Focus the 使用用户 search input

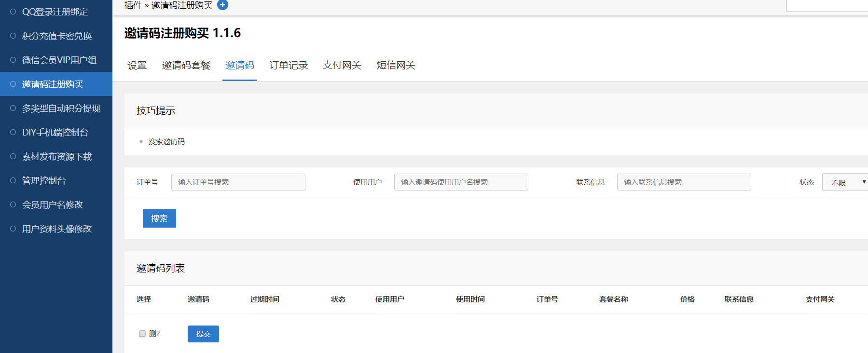[461, 182]
